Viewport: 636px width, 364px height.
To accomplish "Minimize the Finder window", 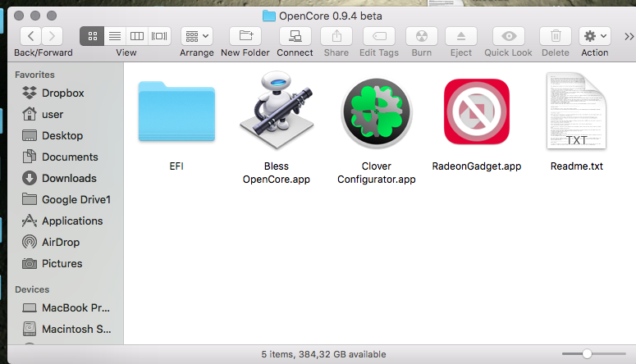I will click(x=35, y=16).
